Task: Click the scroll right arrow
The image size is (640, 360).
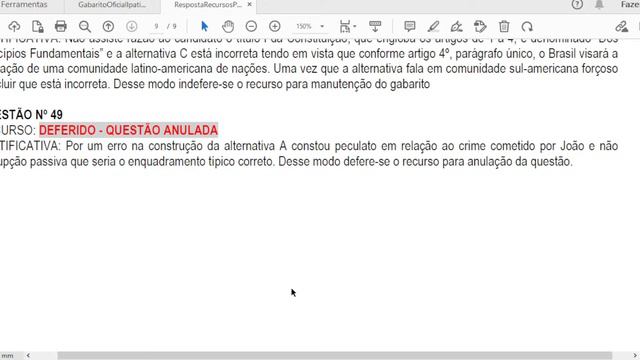Action: 635,356
